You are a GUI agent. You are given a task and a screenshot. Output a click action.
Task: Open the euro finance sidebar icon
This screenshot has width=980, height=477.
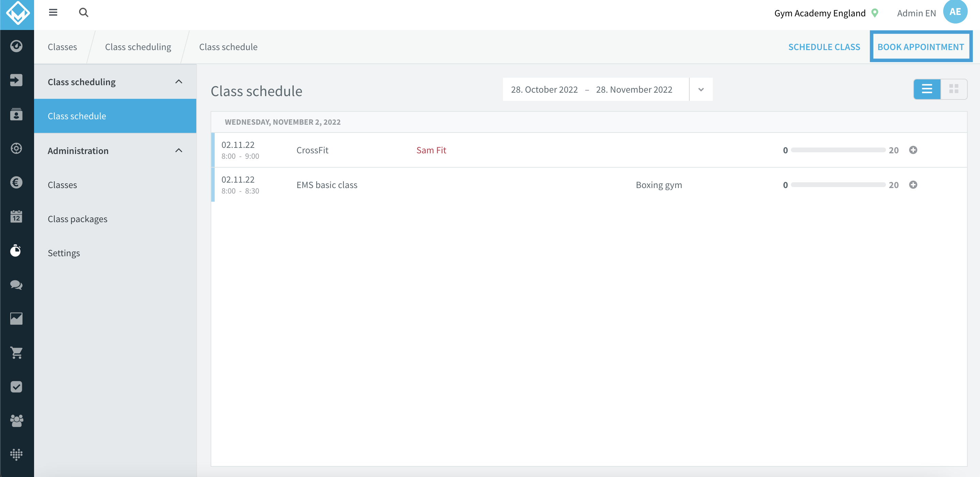coord(16,183)
